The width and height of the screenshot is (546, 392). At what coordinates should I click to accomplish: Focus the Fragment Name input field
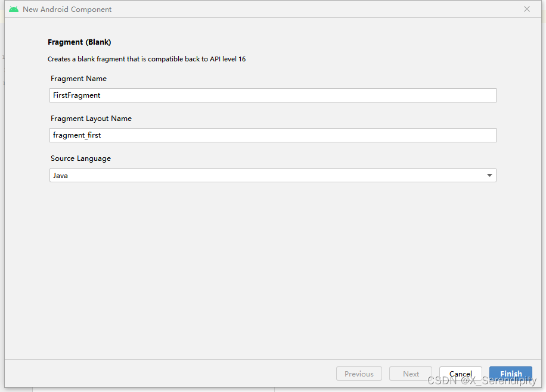click(x=272, y=95)
